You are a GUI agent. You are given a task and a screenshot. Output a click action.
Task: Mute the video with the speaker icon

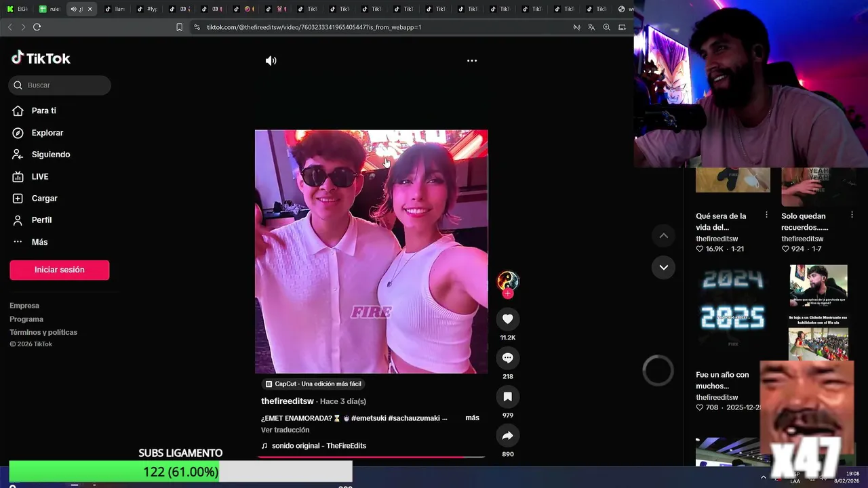coord(271,60)
